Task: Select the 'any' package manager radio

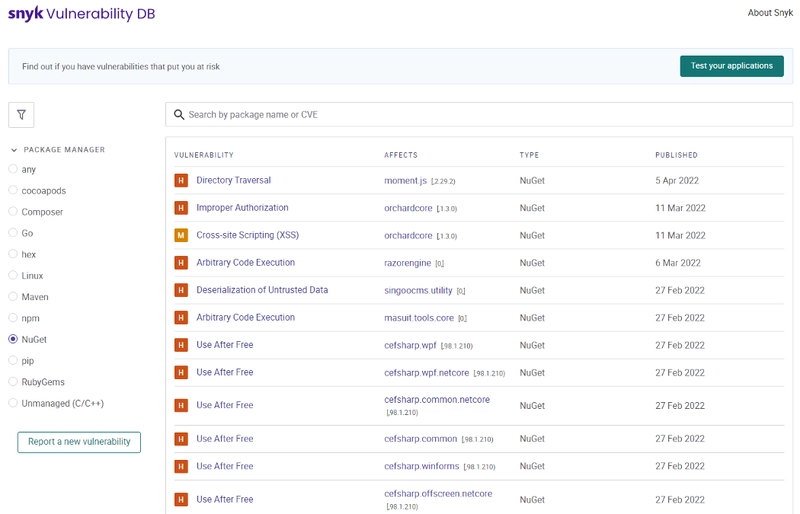Action: 13,169
